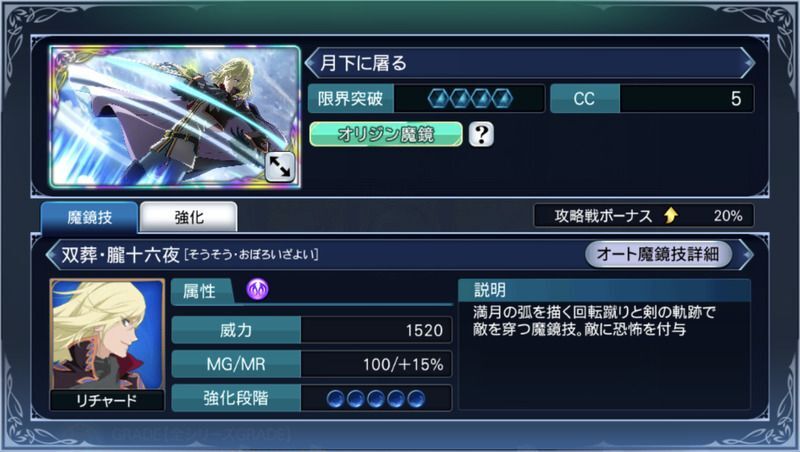
Task: Switch to the 強化 tab
Action: coord(189,217)
